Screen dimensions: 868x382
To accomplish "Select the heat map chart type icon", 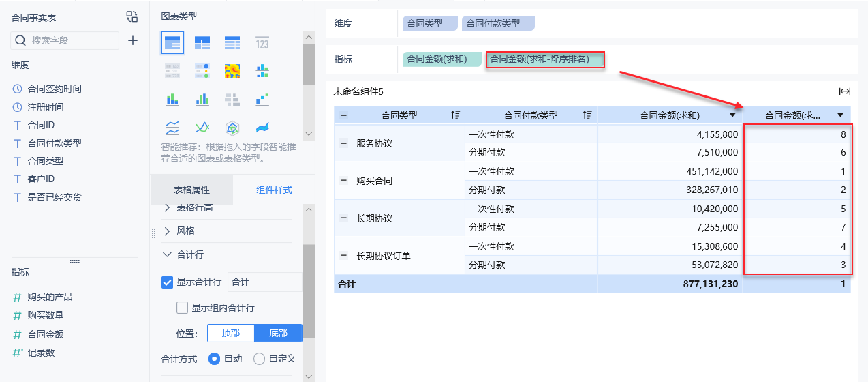I will (x=232, y=70).
